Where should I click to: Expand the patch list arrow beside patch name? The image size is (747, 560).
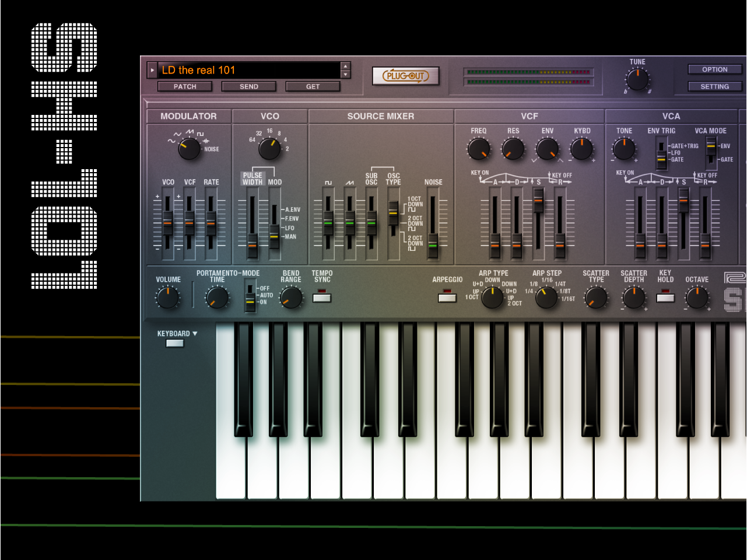152,71
